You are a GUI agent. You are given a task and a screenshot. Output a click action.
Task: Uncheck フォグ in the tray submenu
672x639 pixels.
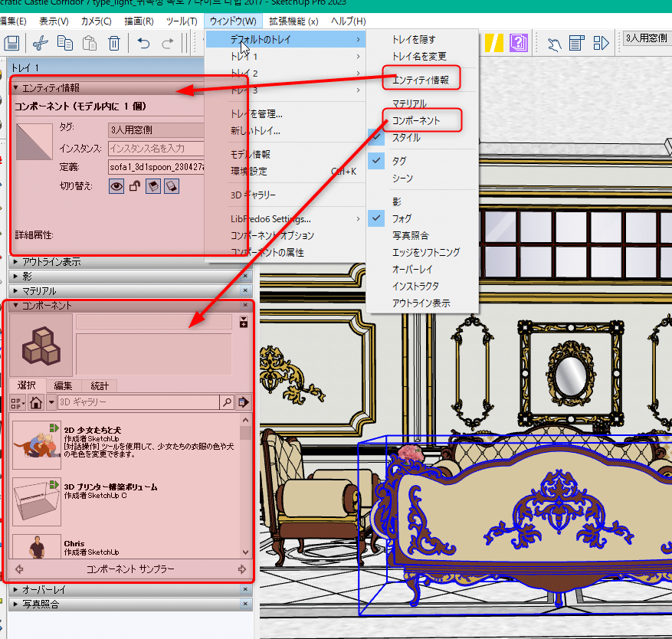pyautogui.click(x=402, y=218)
